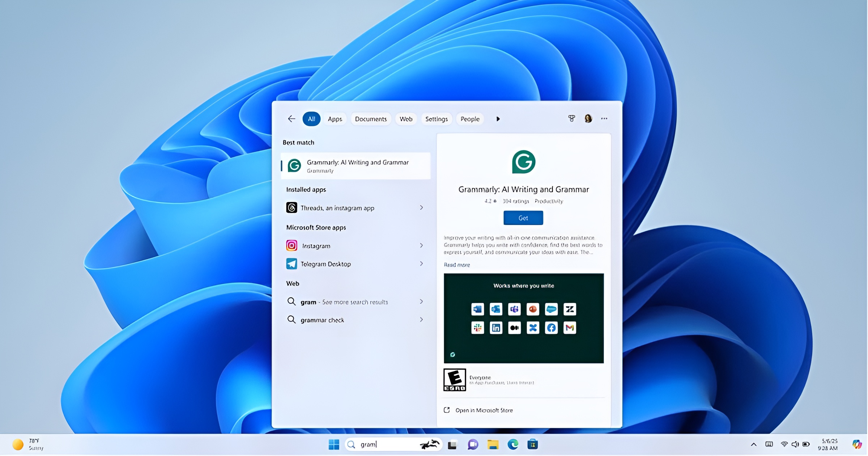Expand the Threads result chevron
This screenshot has width=868, height=456.
tap(421, 207)
